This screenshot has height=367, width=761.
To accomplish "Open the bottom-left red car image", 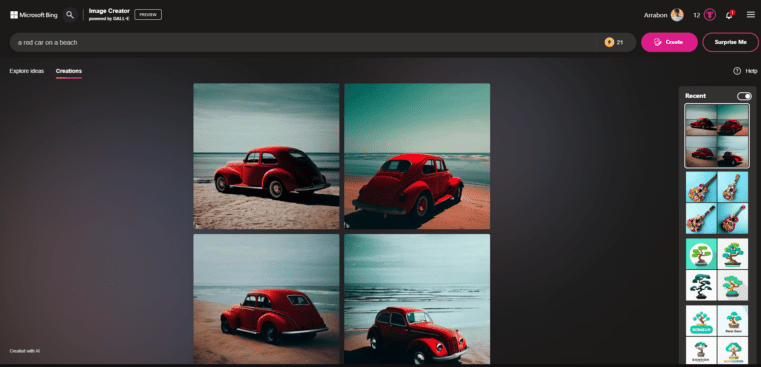I will (x=266, y=299).
